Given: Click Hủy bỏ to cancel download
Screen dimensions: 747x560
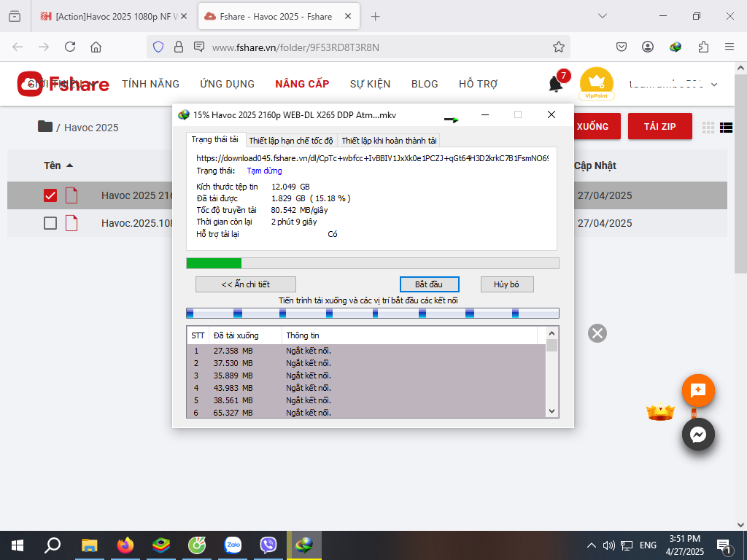Looking at the screenshot, I should pos(506,284).
